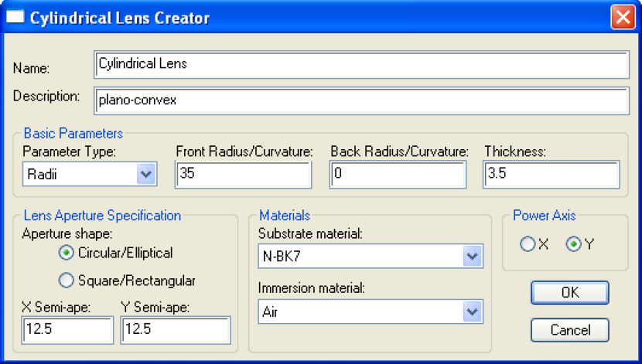
Task: Click into the Description field
Action: [x=361, y=100]
